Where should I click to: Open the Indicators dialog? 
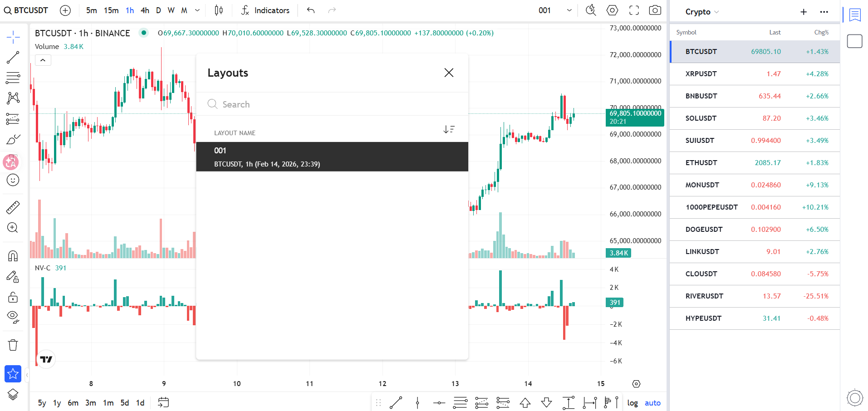click(265, 10)
